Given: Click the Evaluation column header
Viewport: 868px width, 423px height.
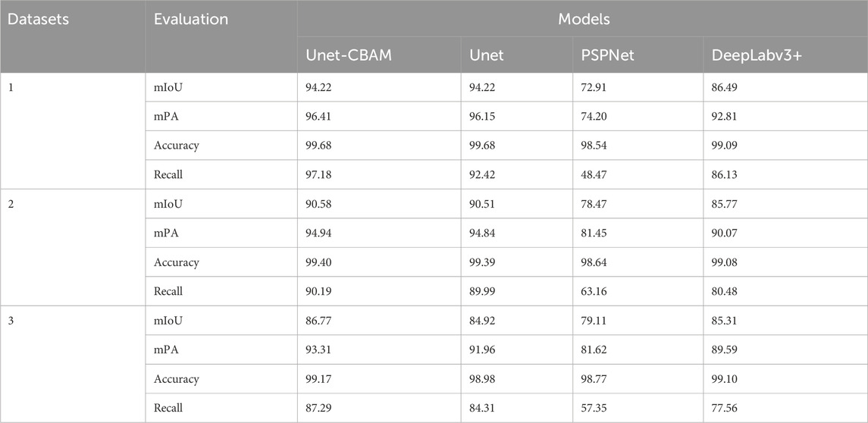Looking at the screenshot, I should click(x=191, y=19).
